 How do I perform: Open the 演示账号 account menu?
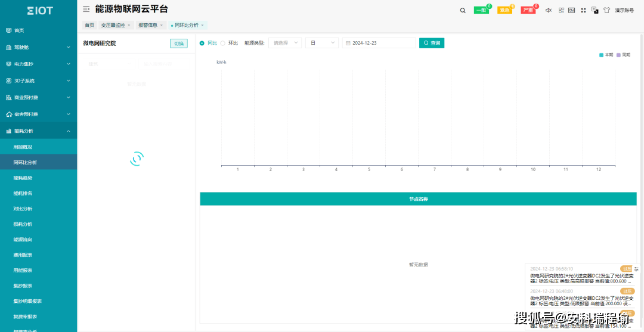pyautogui.click(x=624, y=11)
